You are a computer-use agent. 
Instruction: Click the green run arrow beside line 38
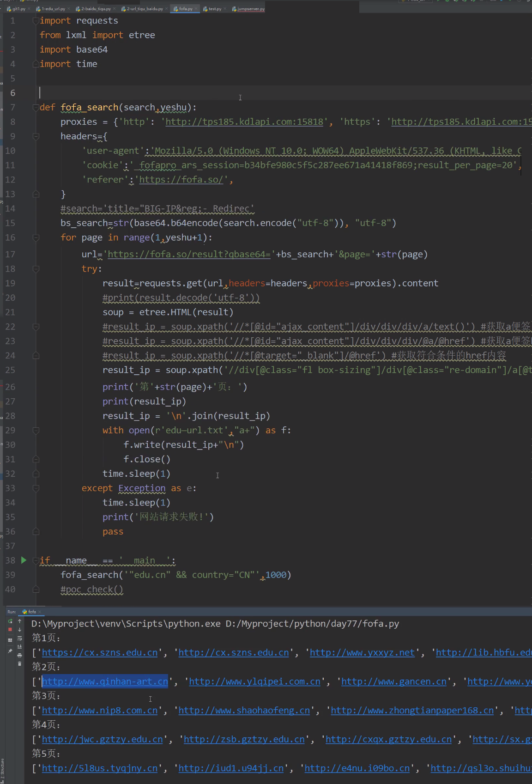(x=24, y=560)
